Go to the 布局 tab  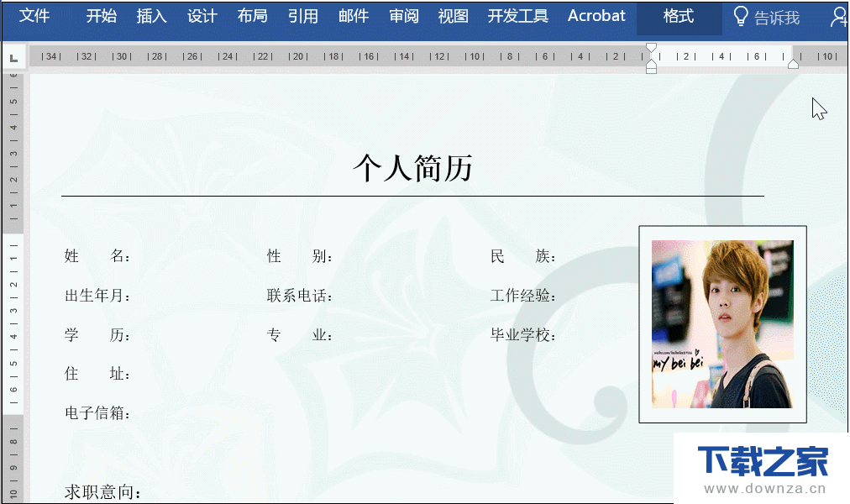253,16
